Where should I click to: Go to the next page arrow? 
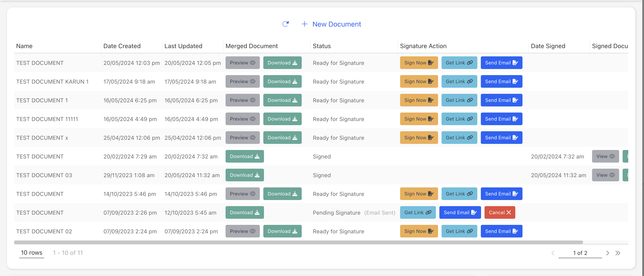point(607,253)
